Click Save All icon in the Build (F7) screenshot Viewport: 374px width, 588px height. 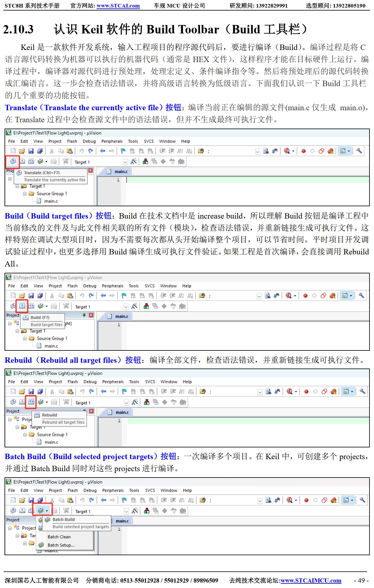40,296
